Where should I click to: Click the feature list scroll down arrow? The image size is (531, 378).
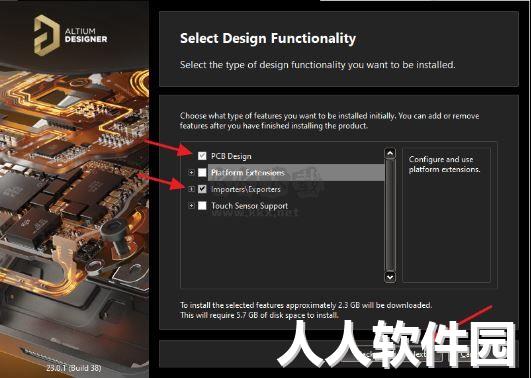[x=390, y=277]
